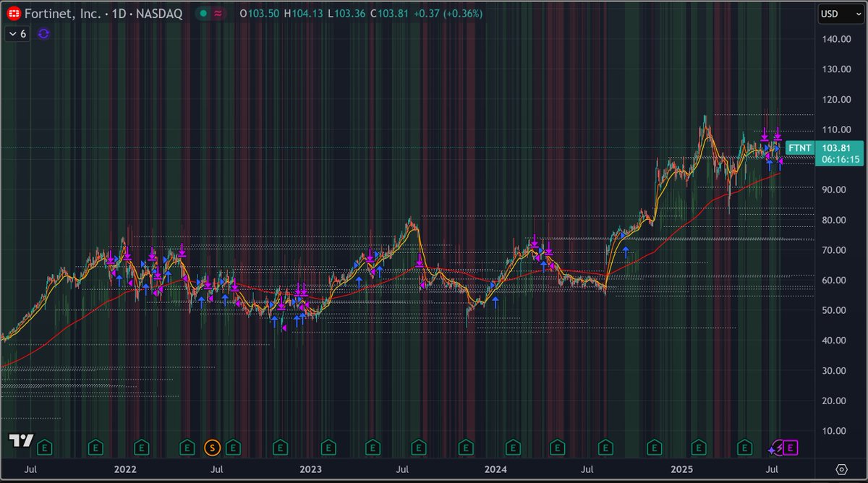Click the pink upcoming earnings E marker

791,448
